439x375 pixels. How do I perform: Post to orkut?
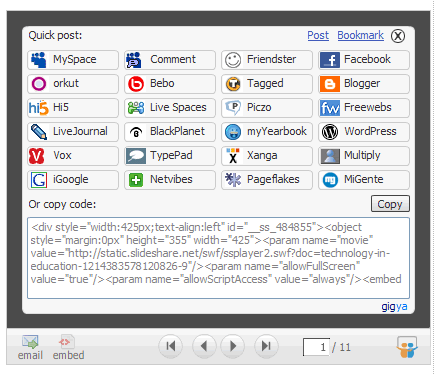pos(73,84)
